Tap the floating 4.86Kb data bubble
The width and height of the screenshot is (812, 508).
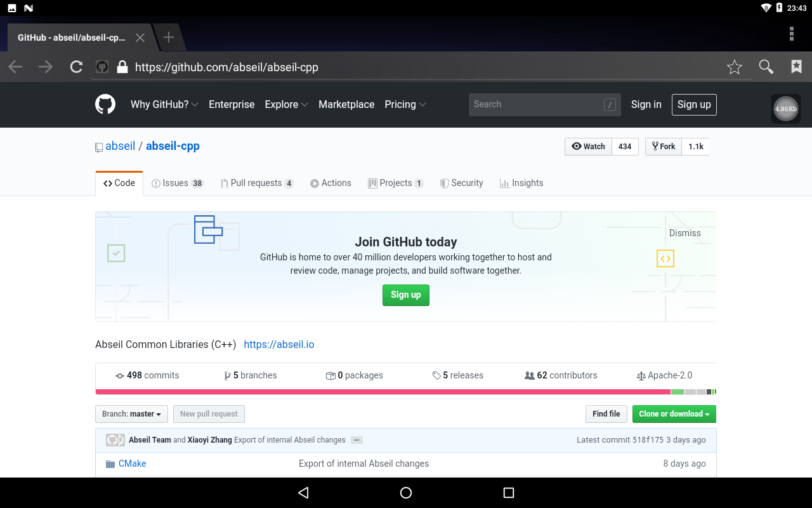click(x=786, y=109)
